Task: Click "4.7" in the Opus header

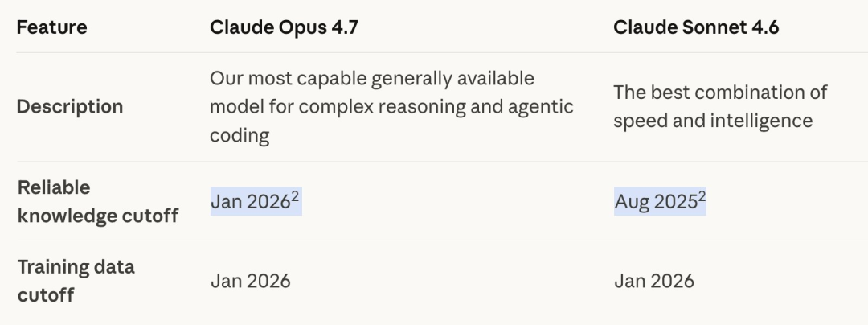Action: coord(342,27)
